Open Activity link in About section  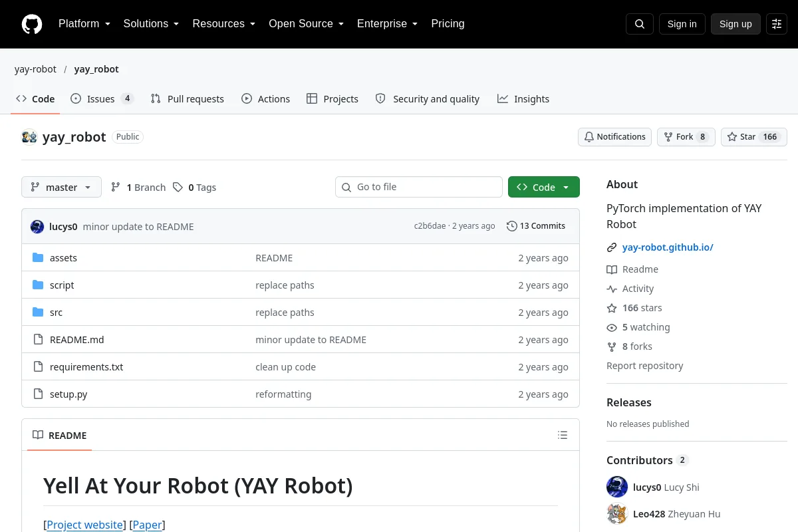[630, 289]
